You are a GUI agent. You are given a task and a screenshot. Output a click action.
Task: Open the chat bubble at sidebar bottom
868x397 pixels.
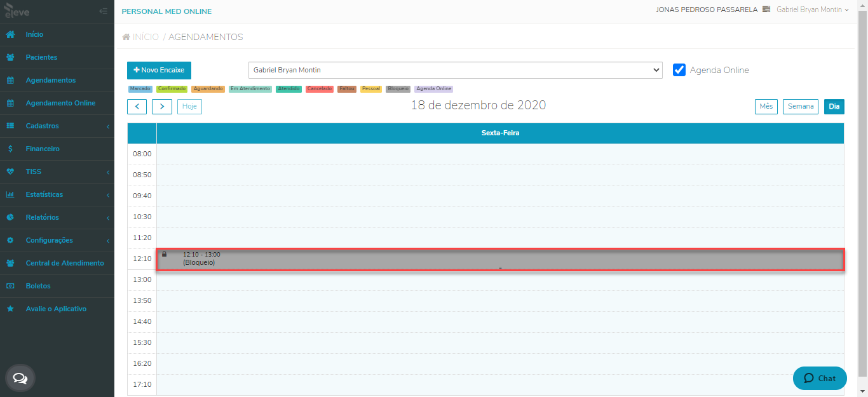[20, 379]
